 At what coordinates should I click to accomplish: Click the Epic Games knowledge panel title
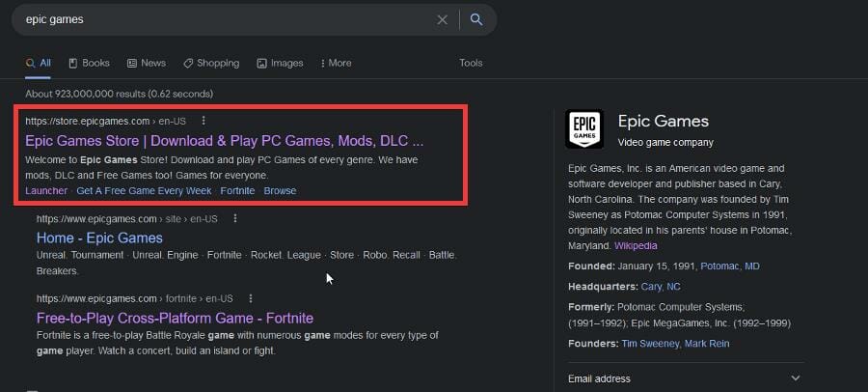tap(664, 122)
